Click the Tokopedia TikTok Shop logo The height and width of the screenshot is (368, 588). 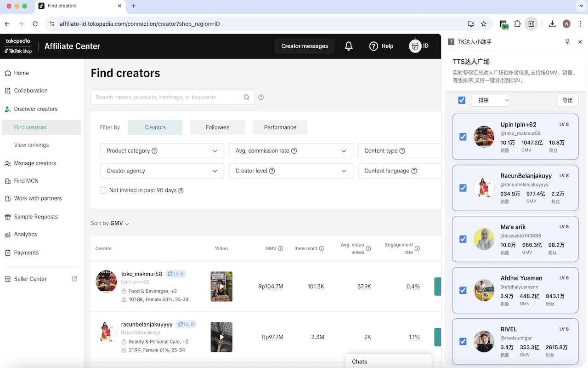pyautogui.click(x=18, y=46)
